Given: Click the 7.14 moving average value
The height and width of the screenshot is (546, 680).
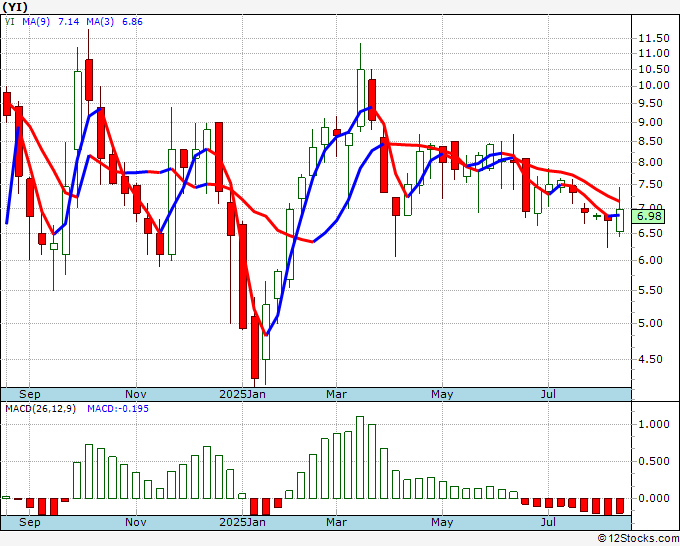Looking at the screenshot, I should [x=69, y=22].
